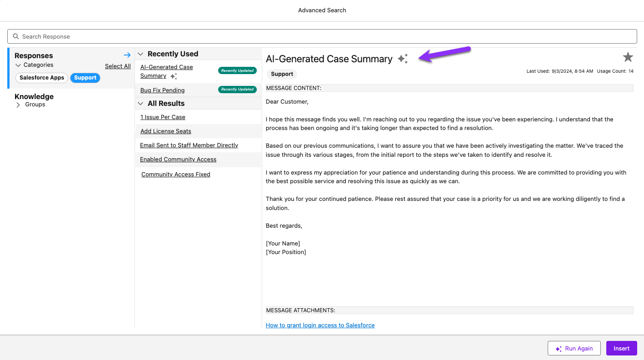Click the blue arrow icon next to Responses
Screen dimensions: 644x360
(127, 55)
